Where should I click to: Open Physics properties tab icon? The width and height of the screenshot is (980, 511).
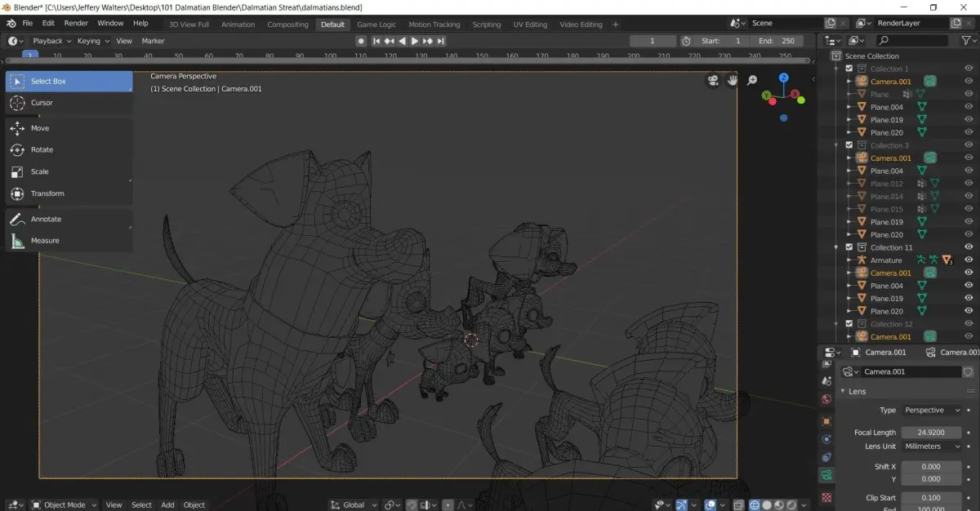(826, 439)
